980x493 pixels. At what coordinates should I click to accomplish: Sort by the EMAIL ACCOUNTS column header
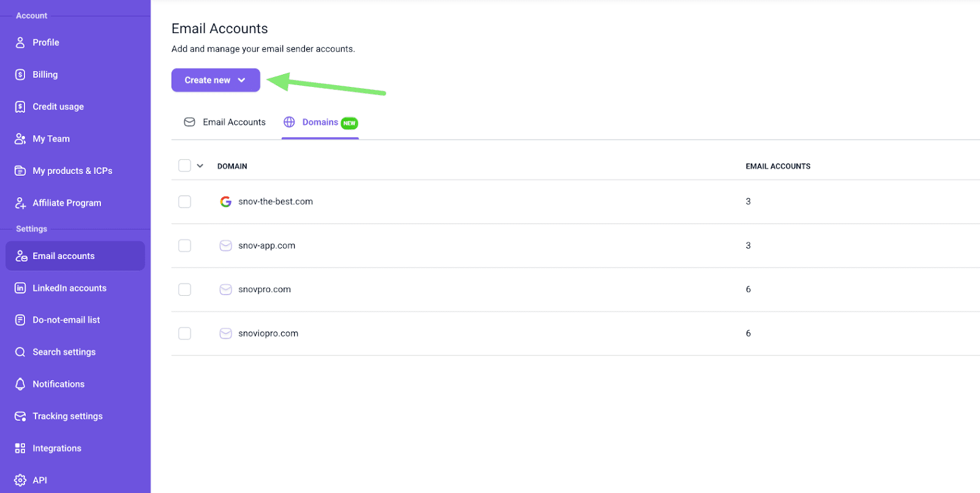coord(778,166)
